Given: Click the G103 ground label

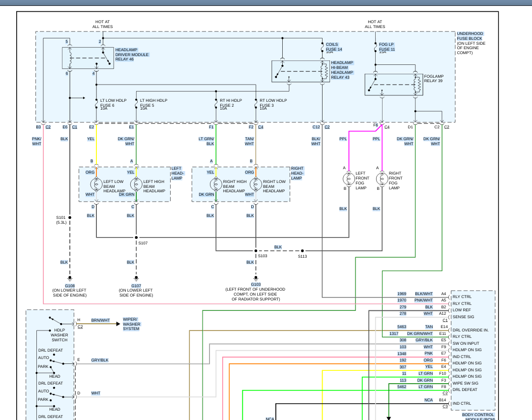Looking at the screenshot, I should pyautogui.click(x=256, y=284).
